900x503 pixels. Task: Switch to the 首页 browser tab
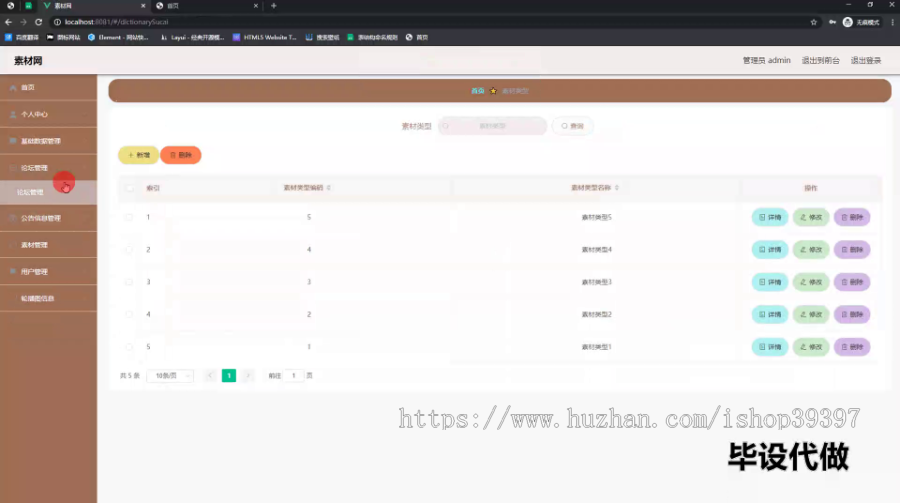click(207, 6)
